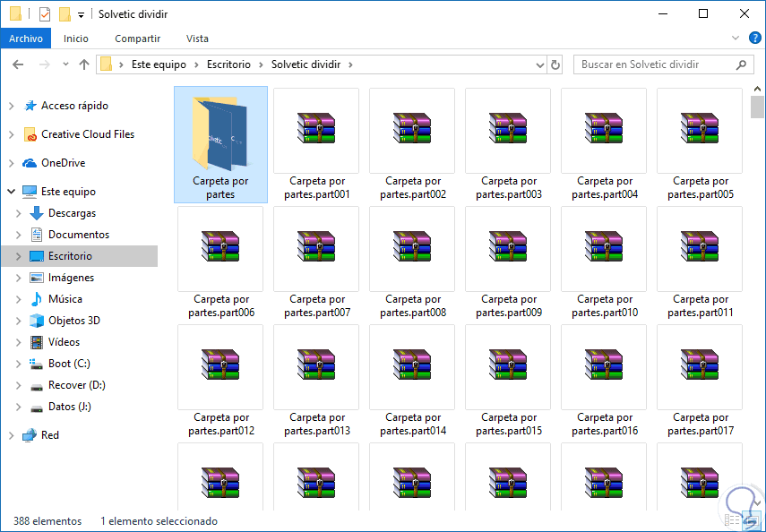Click the 388 elementos status text
The image size is (766, 532).
[47, 521]
